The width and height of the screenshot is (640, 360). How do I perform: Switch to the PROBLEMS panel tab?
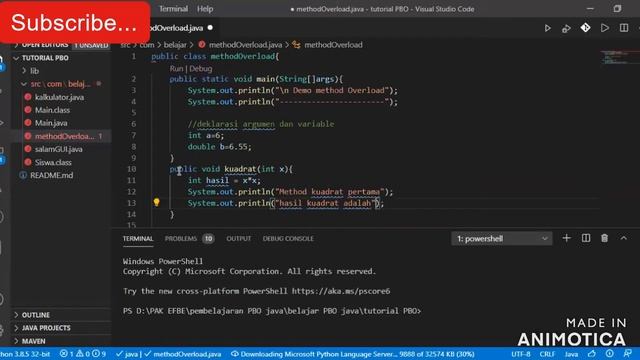[180, 238]
